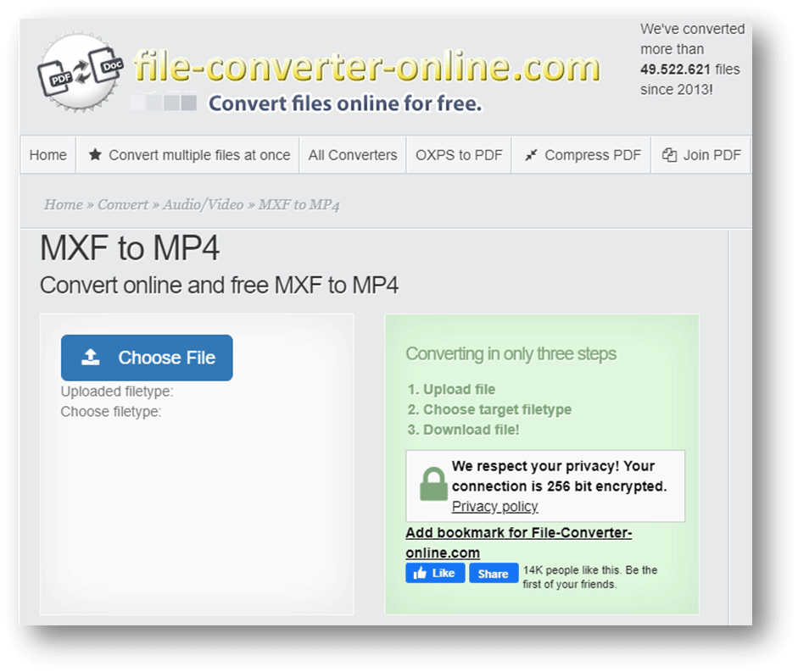Click the Like button below the privacy notice
Viewport: 798px width, 672px height.
point(435,573)
